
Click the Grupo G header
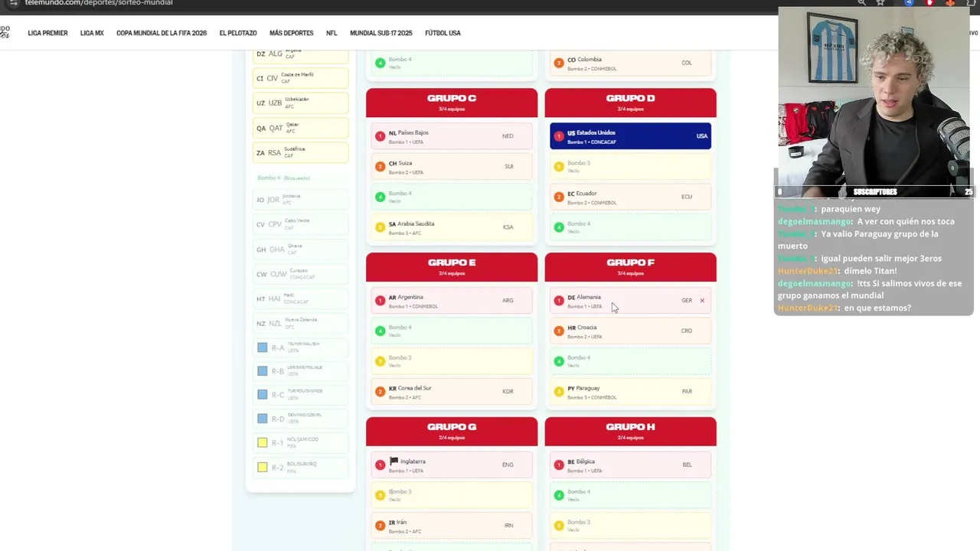[x=452, y=432]
